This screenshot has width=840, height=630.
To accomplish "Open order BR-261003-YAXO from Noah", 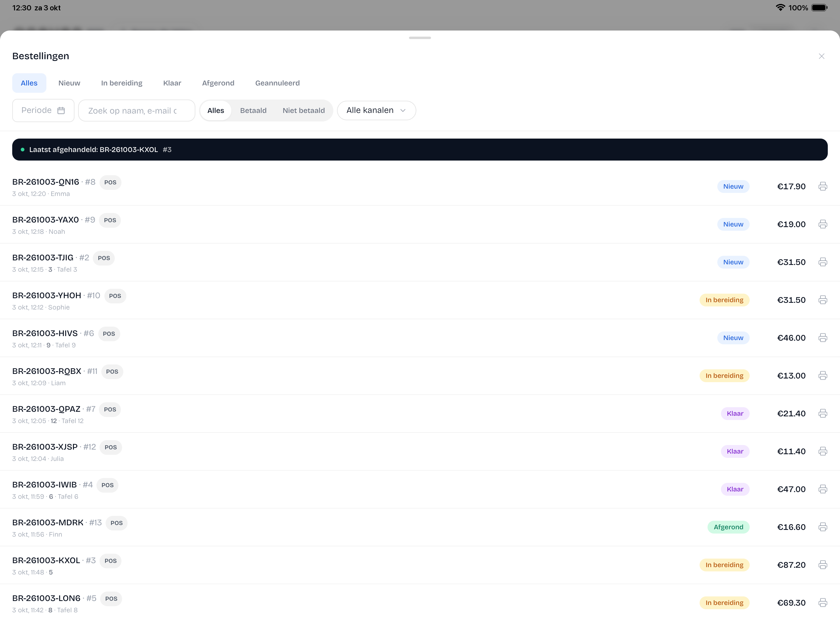I will coord(420,224).
